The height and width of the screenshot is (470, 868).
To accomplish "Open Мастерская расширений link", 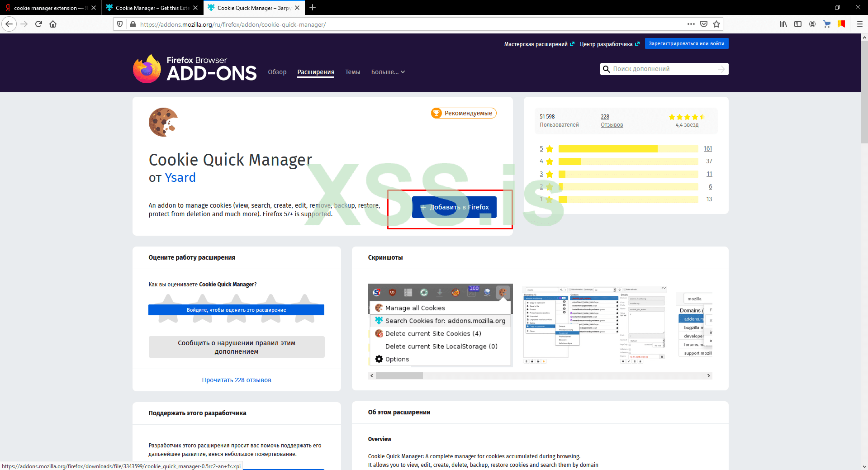I will [x=539, y=44].
